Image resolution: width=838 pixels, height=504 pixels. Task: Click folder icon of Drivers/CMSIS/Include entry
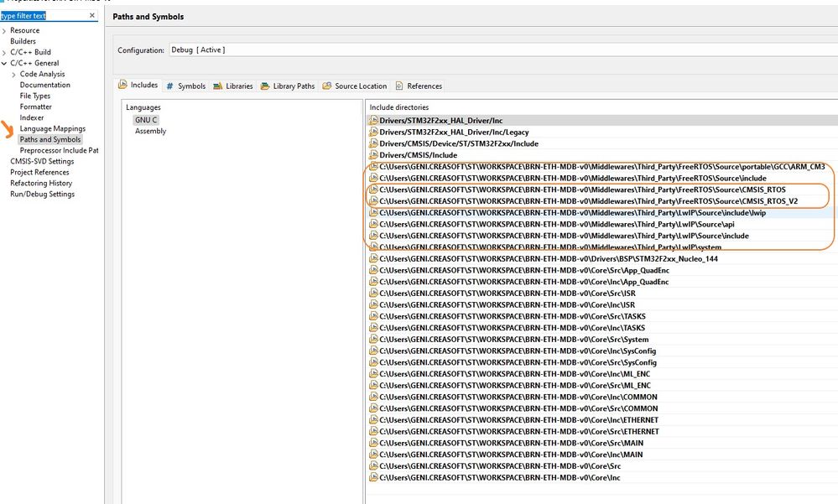pos(373,155)
